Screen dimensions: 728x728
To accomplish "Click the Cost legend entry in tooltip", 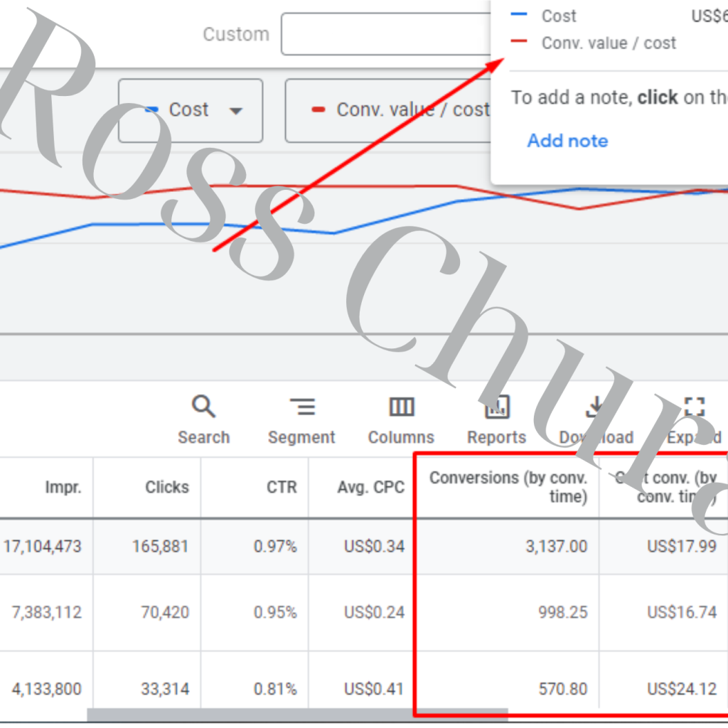I will [543, 16].
